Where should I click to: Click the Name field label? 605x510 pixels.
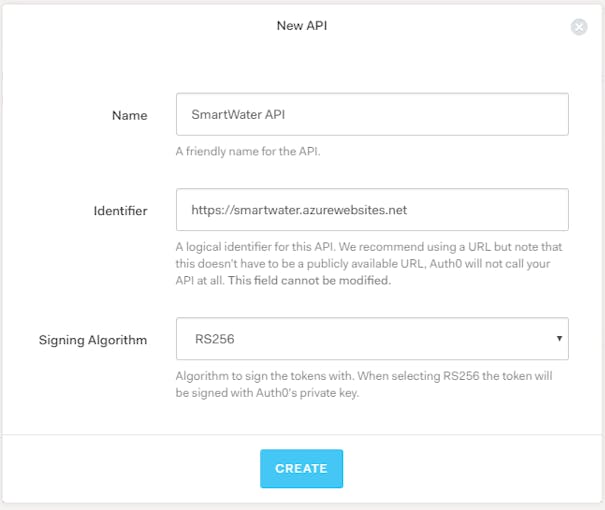point(130,115)
